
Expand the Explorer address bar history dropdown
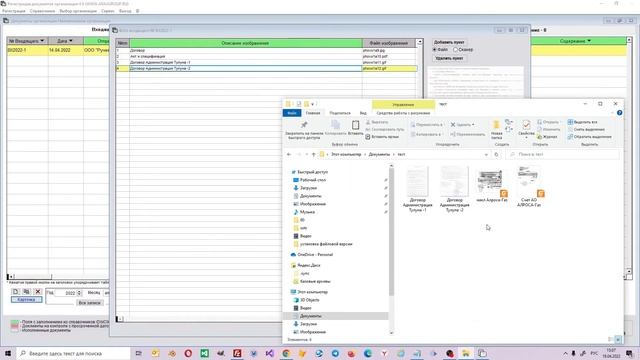(x=486, y=154)
